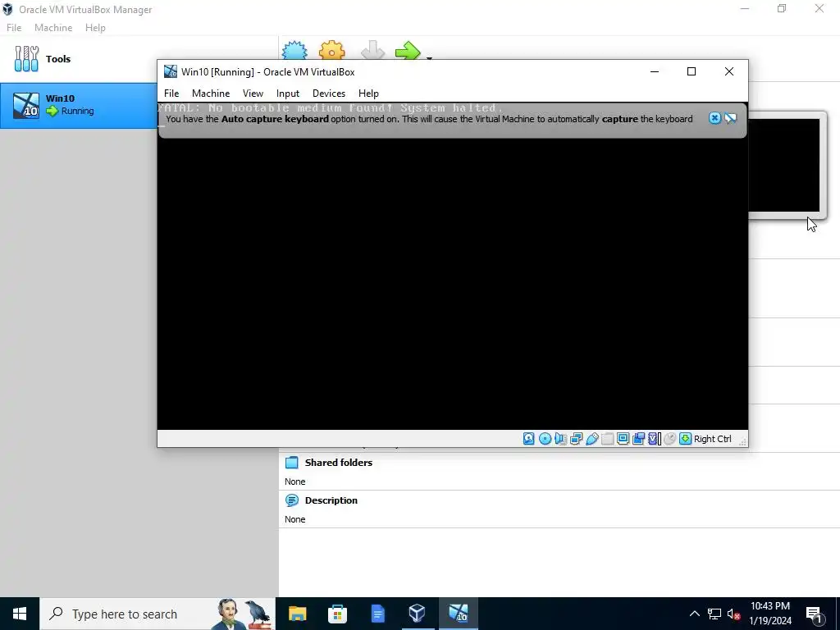Image resolution: width=840 pixels, height=630 pixels.
Task: Open the Input menu in VM window
Action: [x=288, y=94]
